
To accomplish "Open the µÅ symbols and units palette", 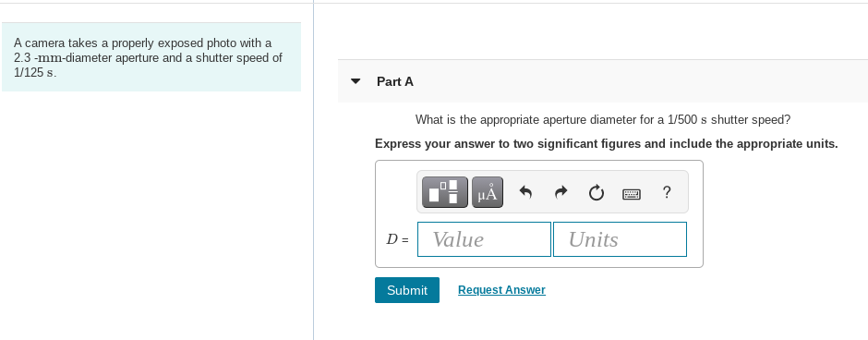I will point(488,193).
